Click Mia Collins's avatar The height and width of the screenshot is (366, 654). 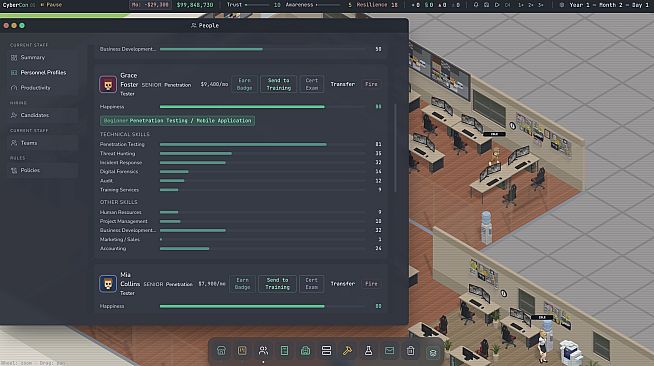pyautogui.click(x=108, y=284)
